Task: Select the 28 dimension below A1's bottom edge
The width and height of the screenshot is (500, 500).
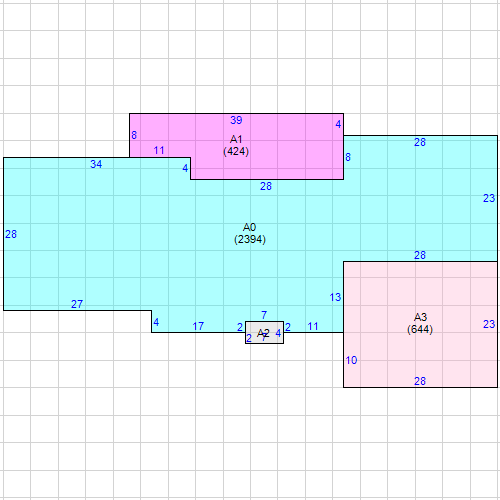Action: pyautogui.click(x=266, y=186)
